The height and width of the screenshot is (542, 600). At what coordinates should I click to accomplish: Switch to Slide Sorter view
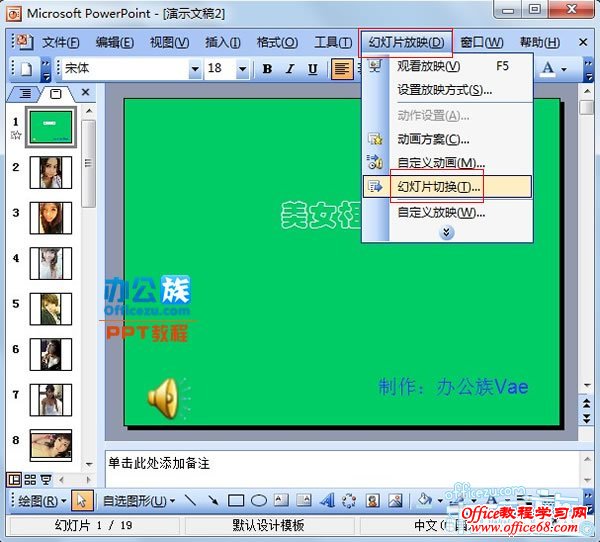click(30, 480)
